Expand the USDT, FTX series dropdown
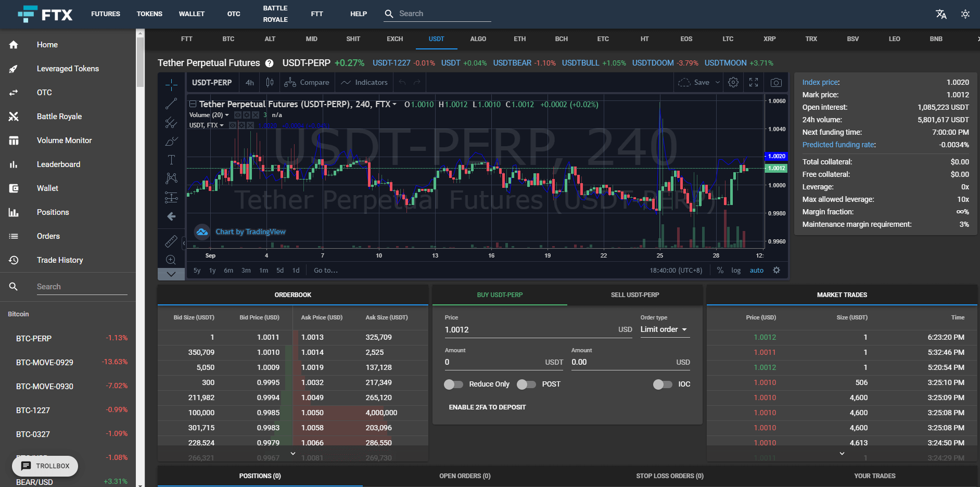 222,125
